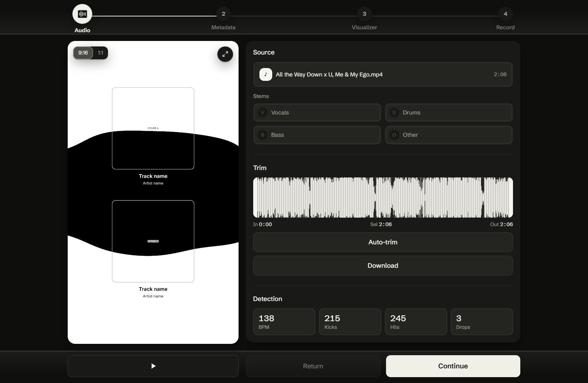Click the Return button

click(313, 366)
